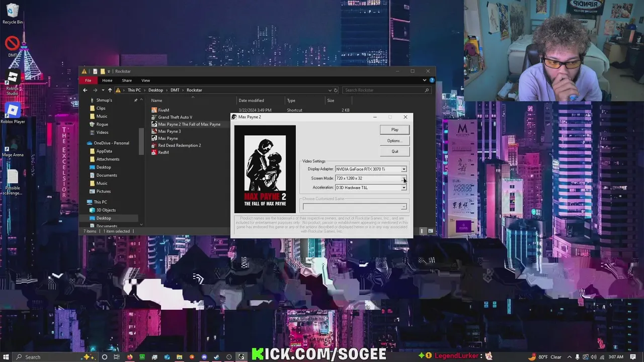
Task: Open the Clips folder in navigation pane
Action: pyautogui.click(x=101, y=108)
